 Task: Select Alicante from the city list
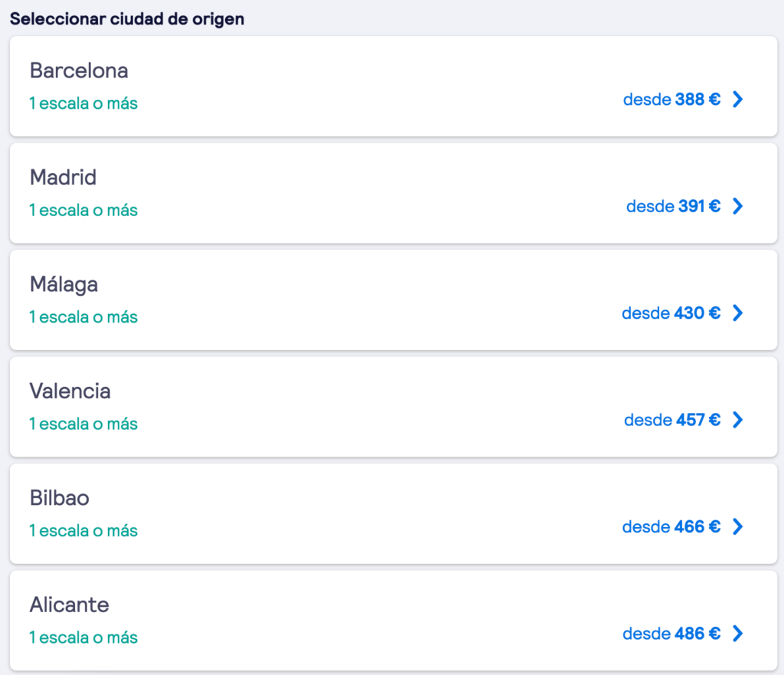[69, 605]
